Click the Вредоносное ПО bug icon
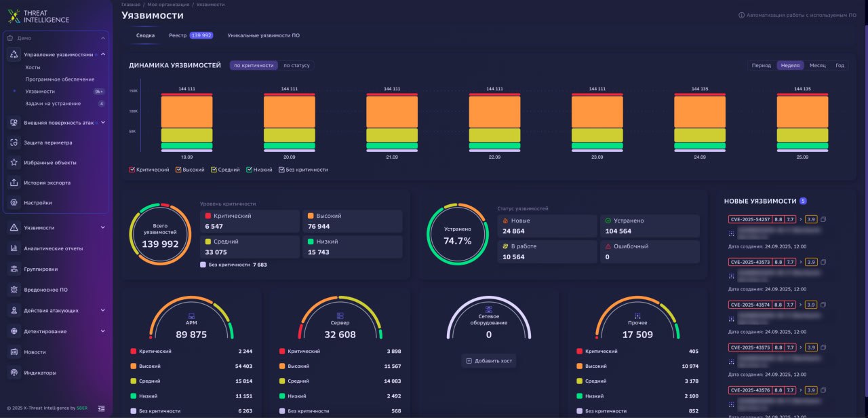868x418 pixels. [x=14, y=290]
